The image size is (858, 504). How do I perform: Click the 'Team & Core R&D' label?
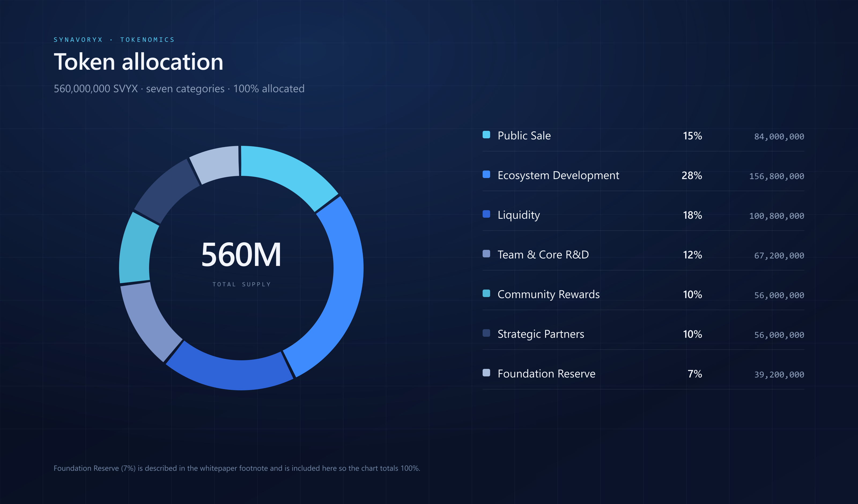coord(543,255)
